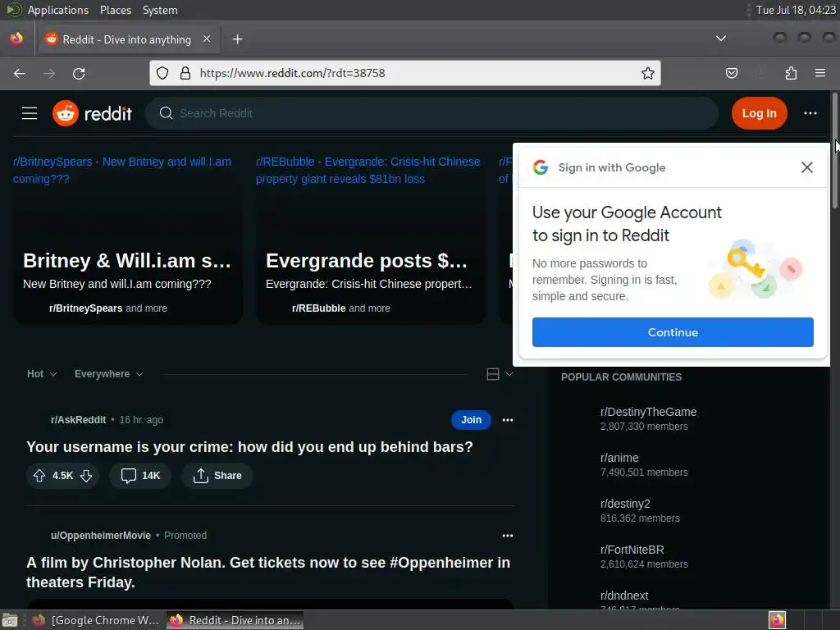Join the r/AskReddit community
Screen dimensions: 840x630
tap(471, 420)
